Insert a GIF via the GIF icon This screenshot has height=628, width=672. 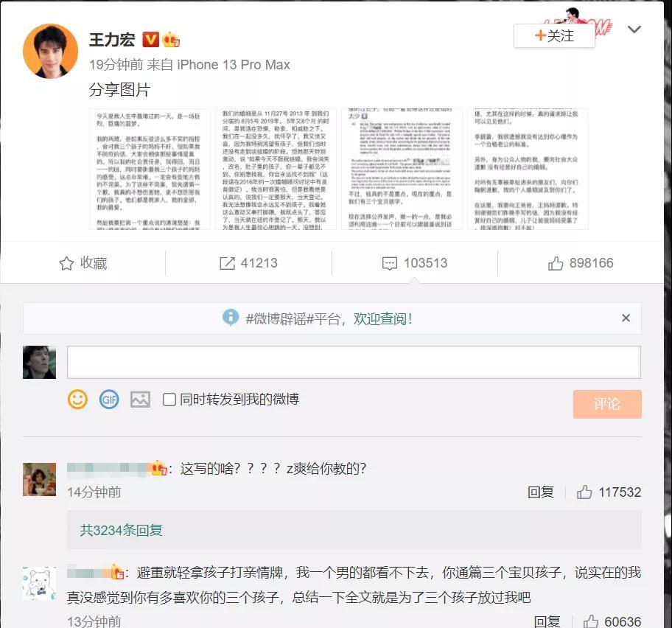click(x=109, y=400)
